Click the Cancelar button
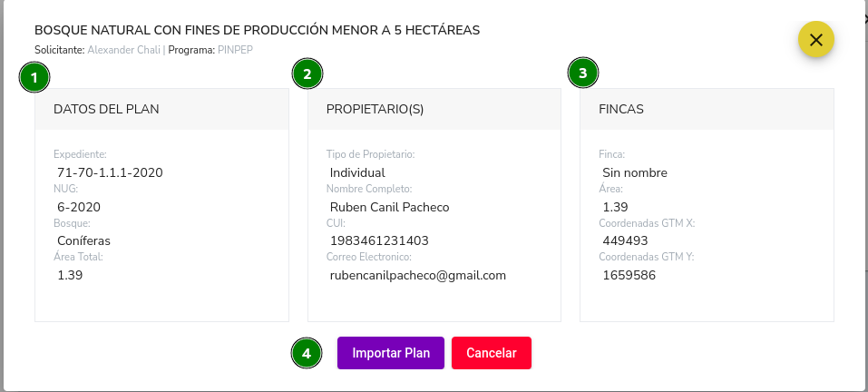 tap(492, 353)
